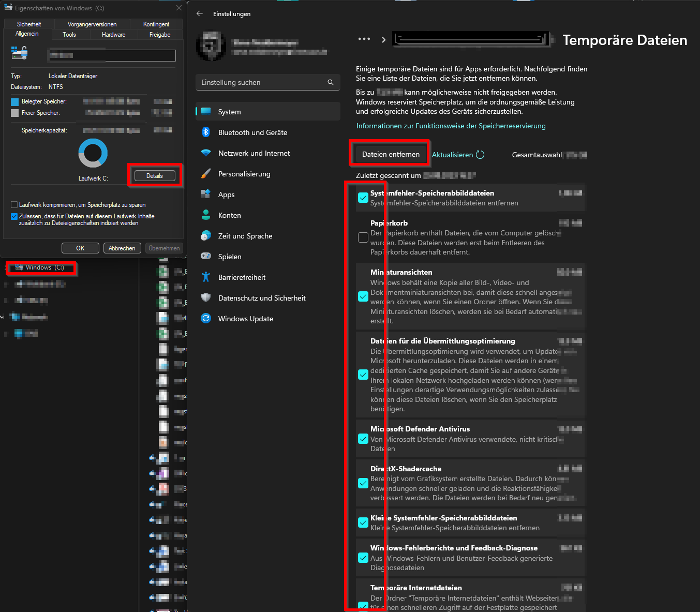Switch to the Tools tab
This screenshot has height=612, width=700.
click(69, 35)
